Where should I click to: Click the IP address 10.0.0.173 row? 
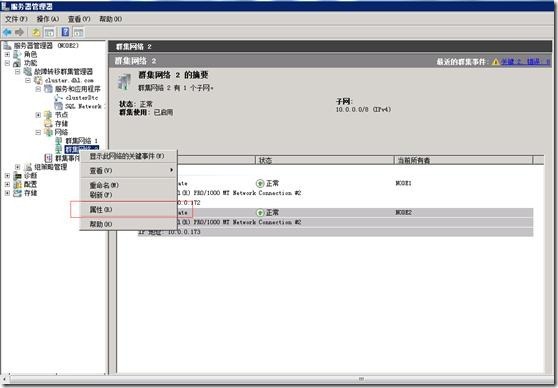tap(336, 232)
